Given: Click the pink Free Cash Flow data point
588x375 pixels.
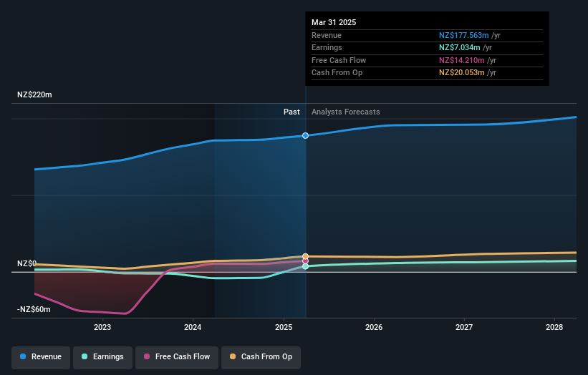Looking at the screenshot, I should (306, 261).
